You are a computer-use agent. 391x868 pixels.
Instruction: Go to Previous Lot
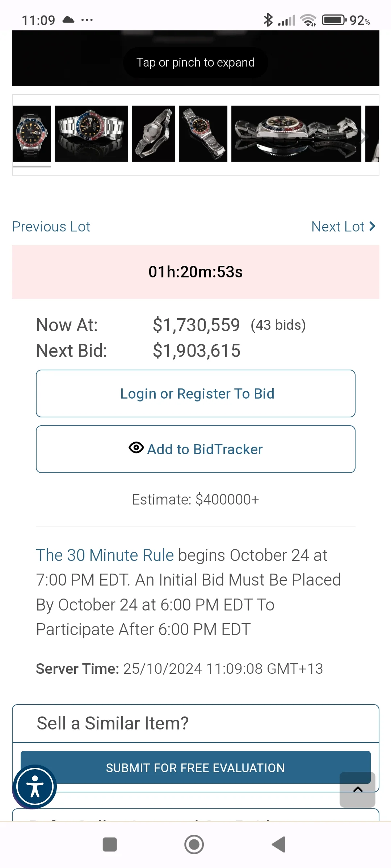pyautogui.click(x=51, y=227)
